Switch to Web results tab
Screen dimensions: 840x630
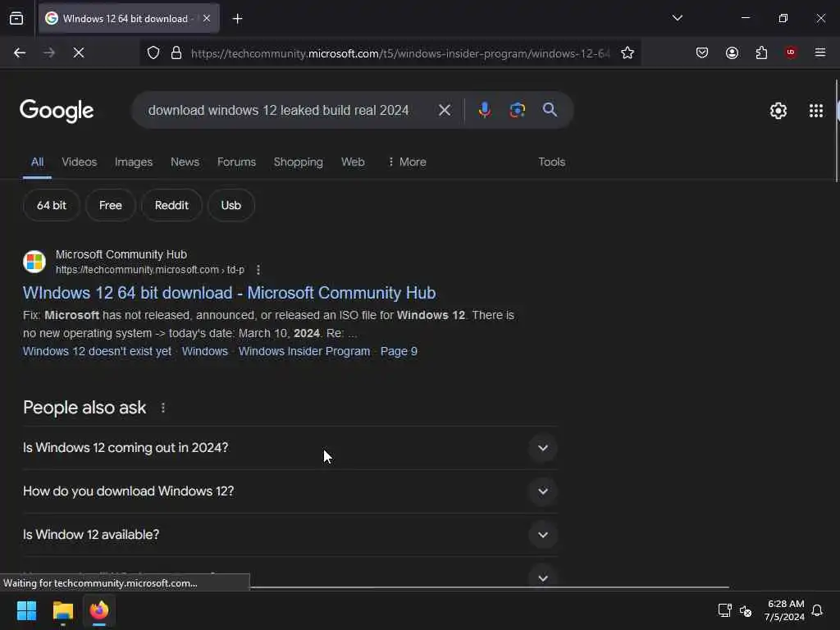[353, 162]
